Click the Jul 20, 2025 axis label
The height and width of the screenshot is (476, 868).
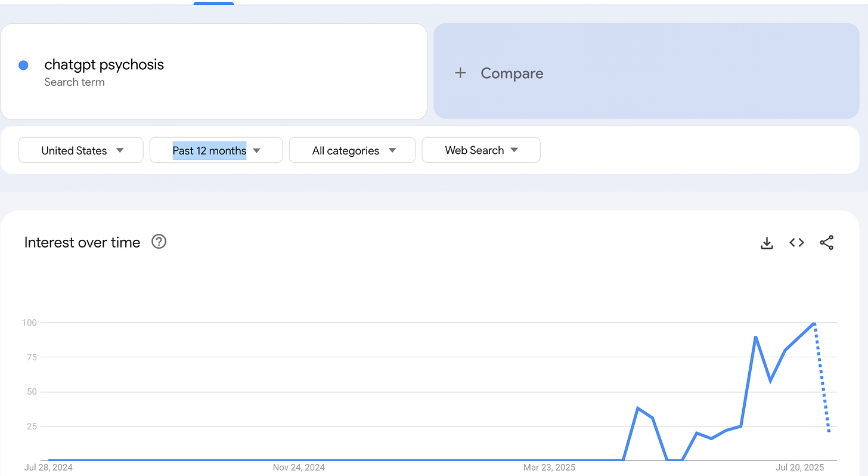[x=799, y=467]
